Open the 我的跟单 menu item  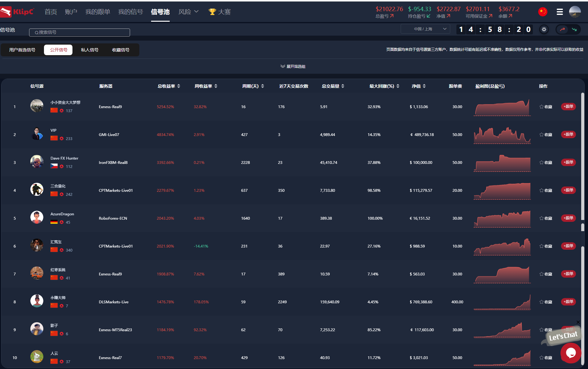point(98,12)
